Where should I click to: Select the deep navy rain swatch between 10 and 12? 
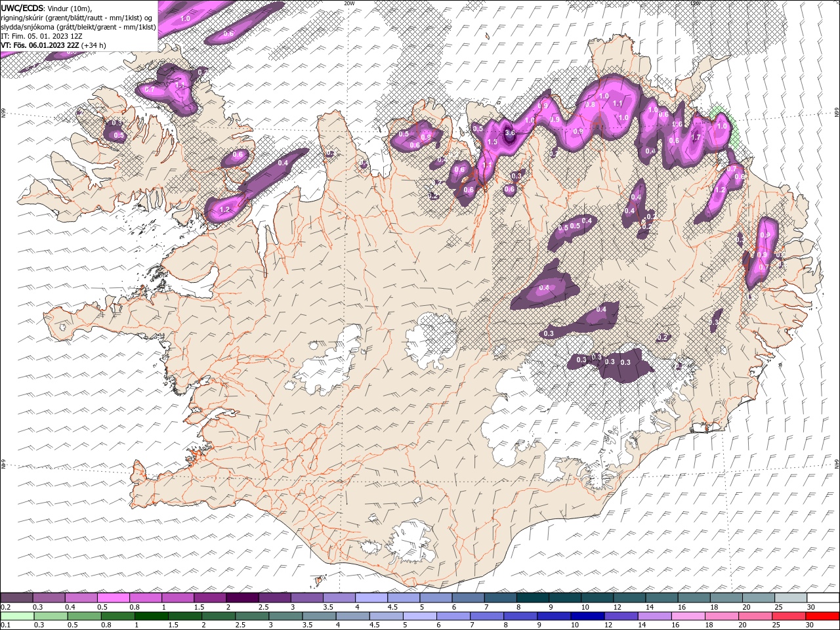586,616
